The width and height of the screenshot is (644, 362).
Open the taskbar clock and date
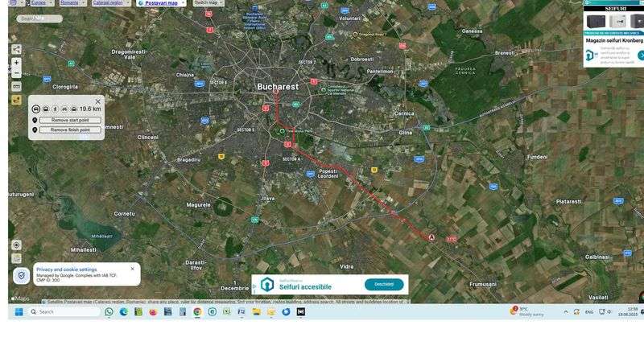(629, 311)
